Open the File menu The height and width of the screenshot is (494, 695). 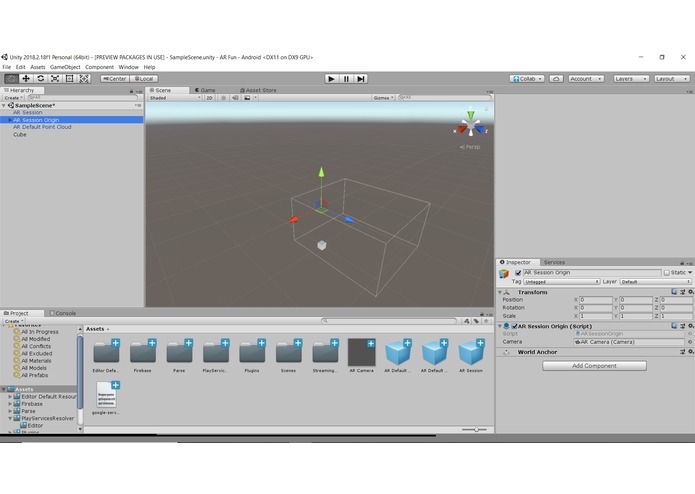coord(7,67)
